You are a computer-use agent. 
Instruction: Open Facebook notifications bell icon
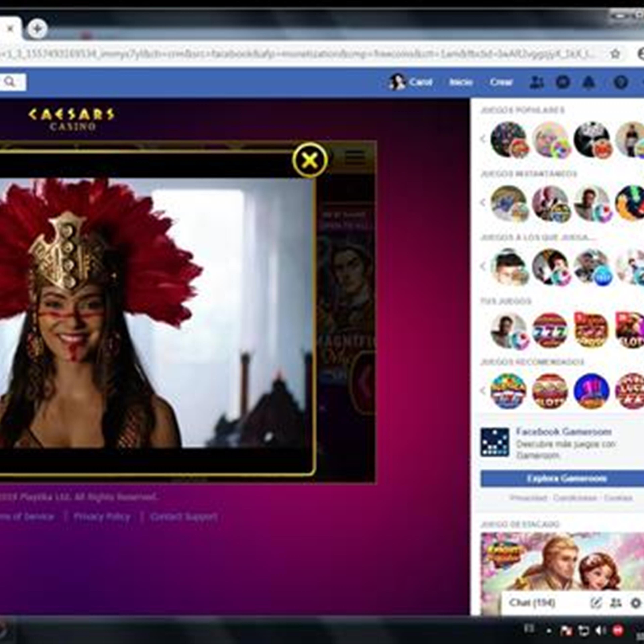[589, 82]
